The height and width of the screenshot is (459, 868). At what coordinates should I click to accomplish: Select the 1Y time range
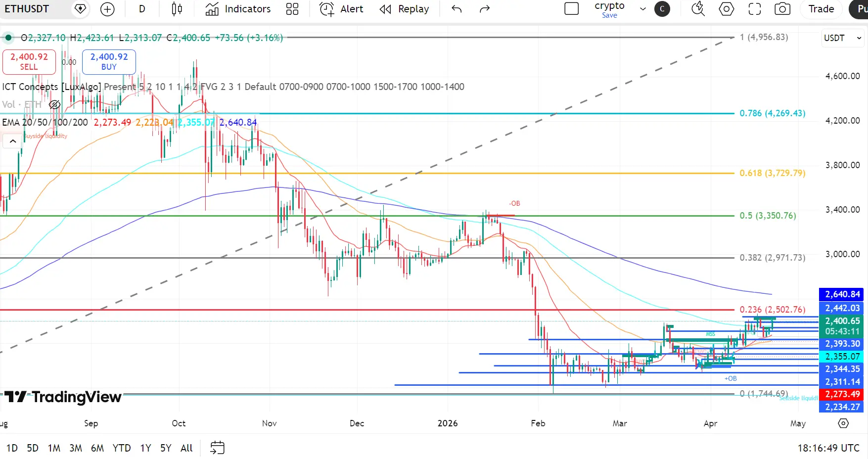click(x=145, y=448)
